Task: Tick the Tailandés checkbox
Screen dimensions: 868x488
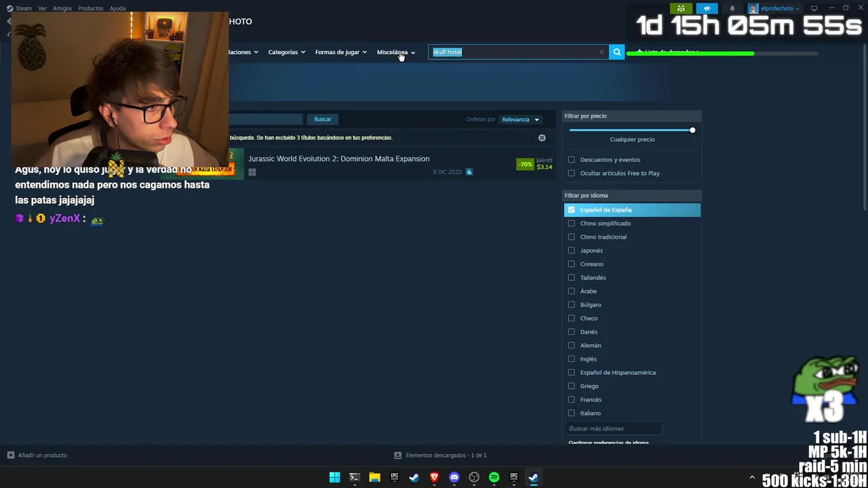Action: click(572, 278)
